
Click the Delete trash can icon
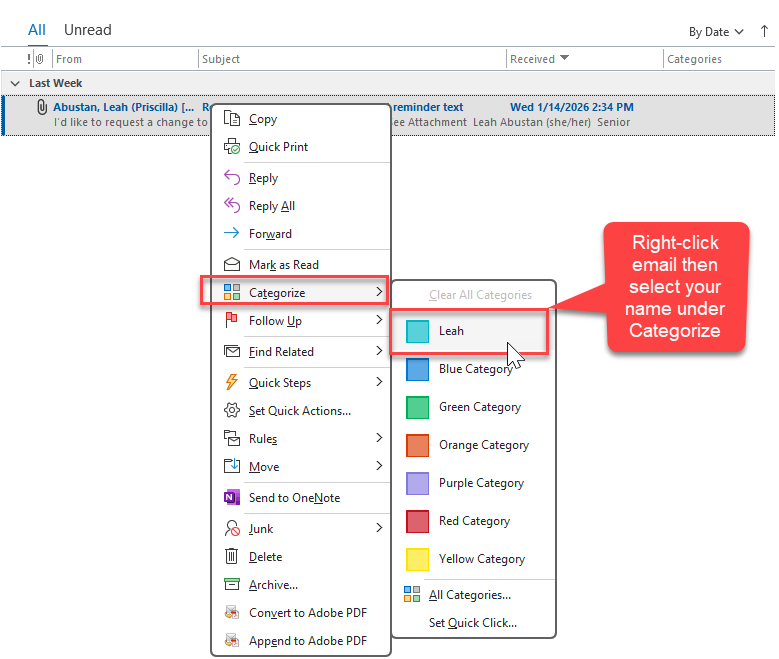click(x=232, y=556)
